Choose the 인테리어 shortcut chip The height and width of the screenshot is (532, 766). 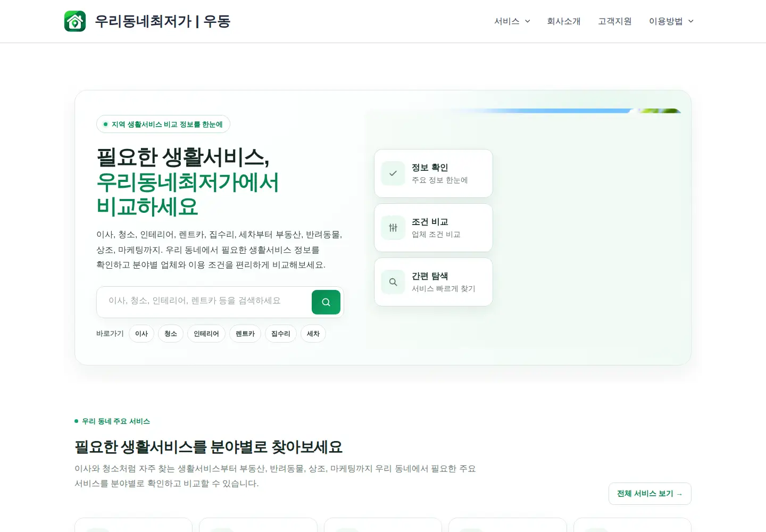206,334
